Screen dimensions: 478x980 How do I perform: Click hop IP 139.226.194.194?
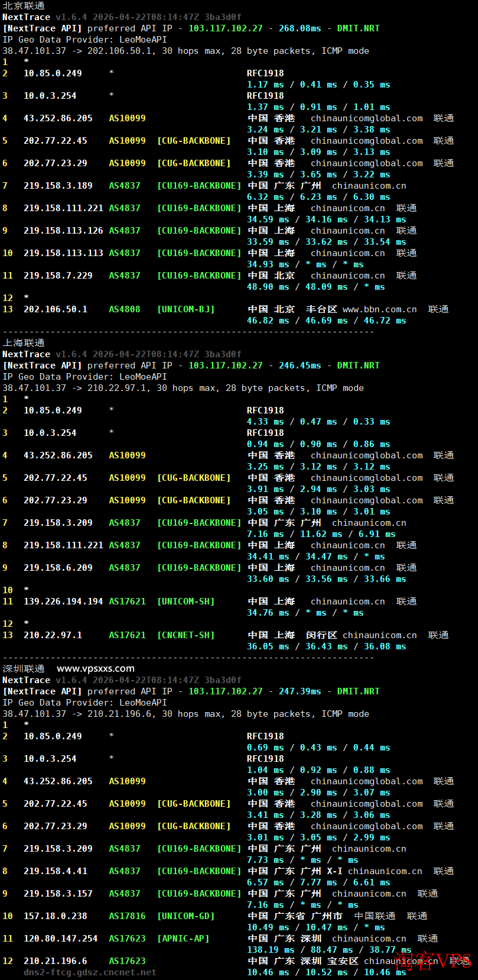point(63,601)
